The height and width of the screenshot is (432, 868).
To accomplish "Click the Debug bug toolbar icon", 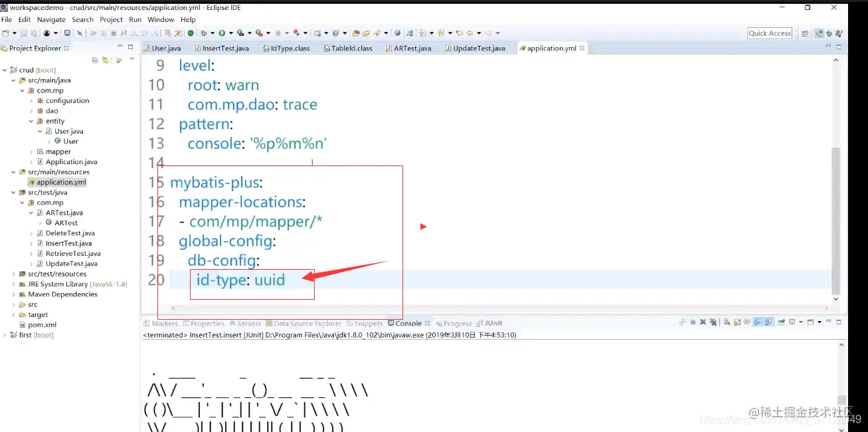I will tap(203, 33).
